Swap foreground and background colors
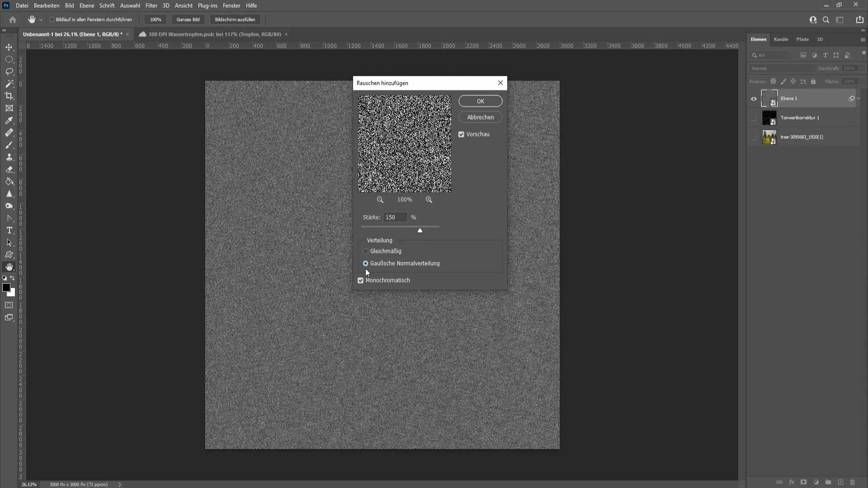The width and height of the screenshot is (868, 488). [x=13, y=278]
